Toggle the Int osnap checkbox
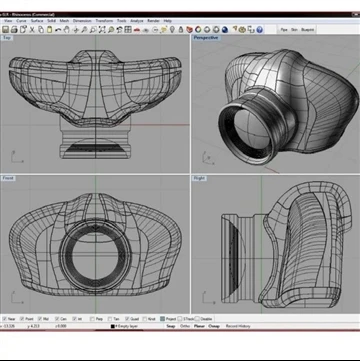Image resolution: width=360 pixels, height=361 pixels. pos(75,319)
